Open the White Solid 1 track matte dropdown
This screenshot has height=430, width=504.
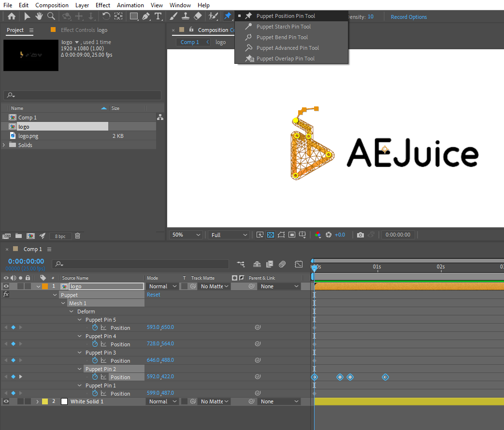(x=215, y=401)
